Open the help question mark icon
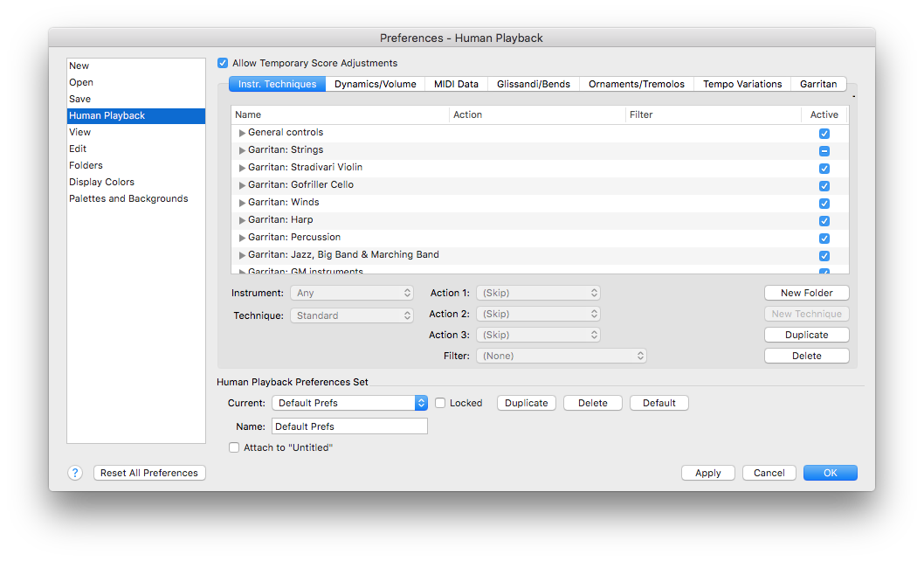Screen dimensions: 924x561 click(75, 473)
